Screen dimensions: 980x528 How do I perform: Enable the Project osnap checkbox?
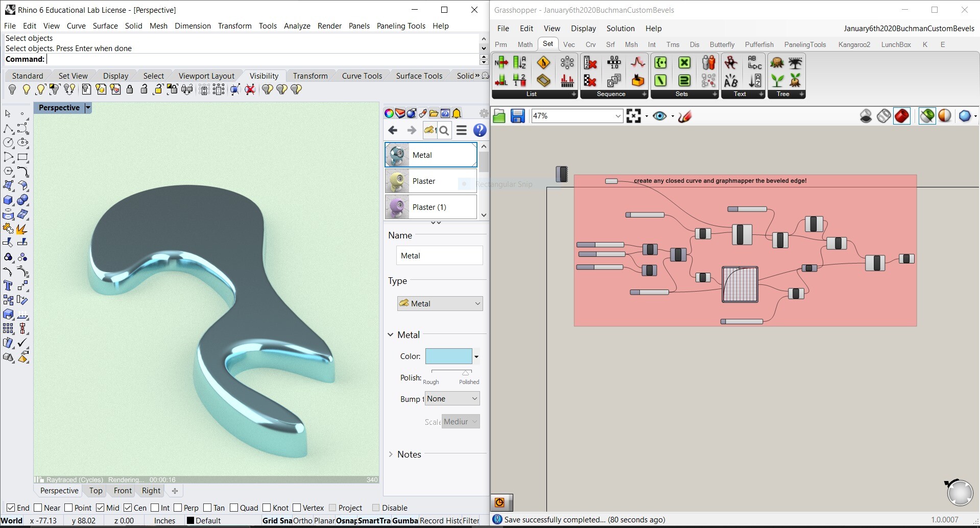tap(333, 508)
